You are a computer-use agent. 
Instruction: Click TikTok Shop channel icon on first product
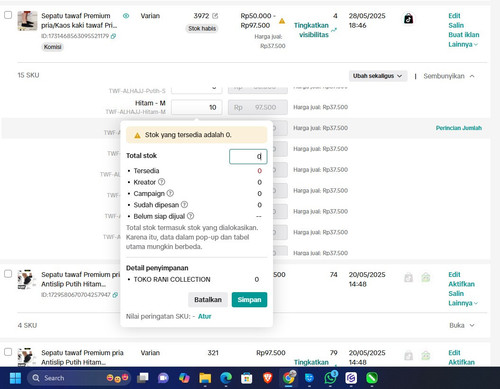coord(408,19)
